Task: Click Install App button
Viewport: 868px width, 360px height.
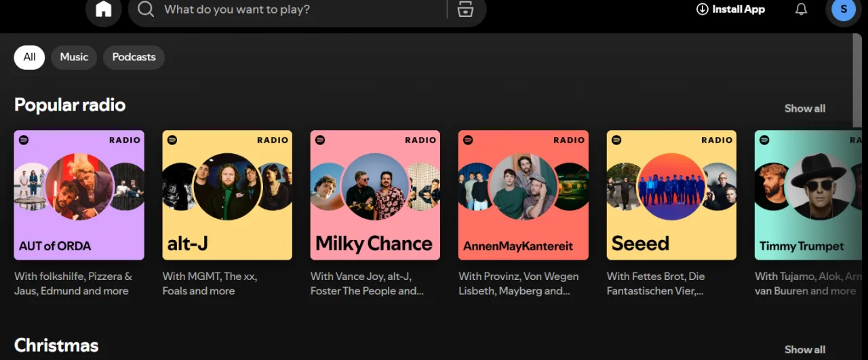Action: coord(730,9)
